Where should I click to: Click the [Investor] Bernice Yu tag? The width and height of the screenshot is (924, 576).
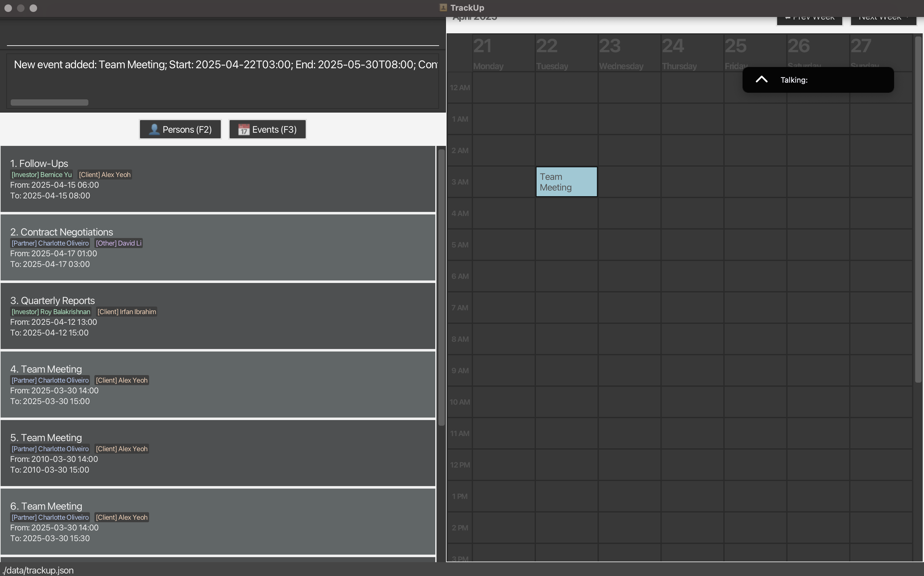tap(42, 175)
